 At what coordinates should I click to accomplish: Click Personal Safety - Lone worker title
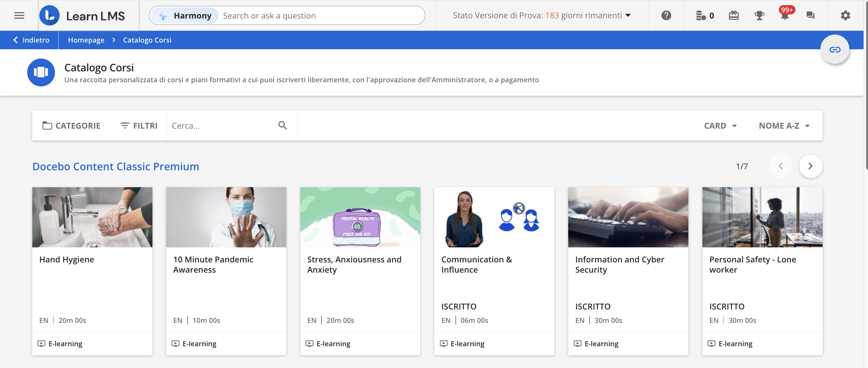coord(752,264)
